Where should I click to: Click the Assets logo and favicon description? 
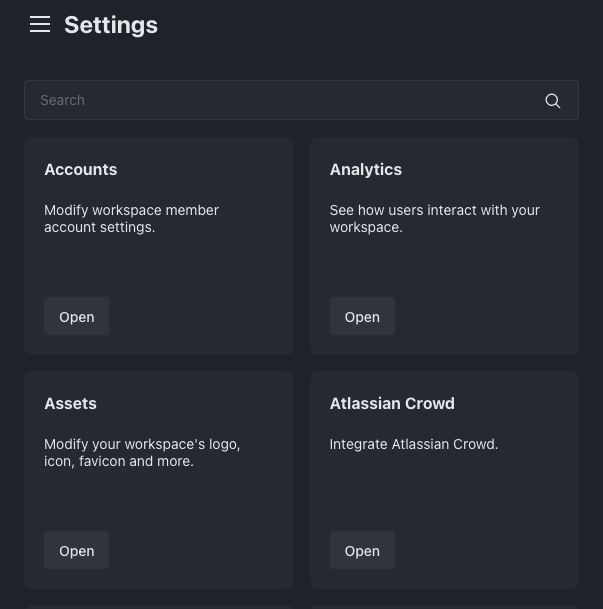click(x=142, y=453)
